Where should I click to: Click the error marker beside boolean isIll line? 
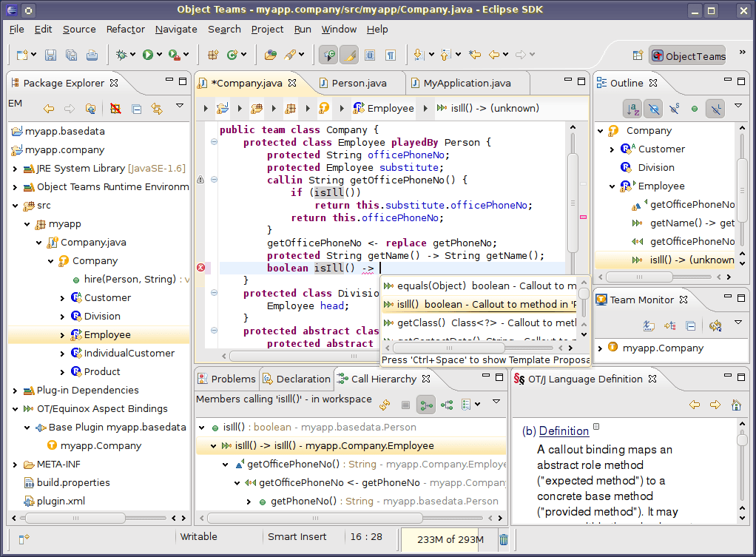[x=200, y=268]
